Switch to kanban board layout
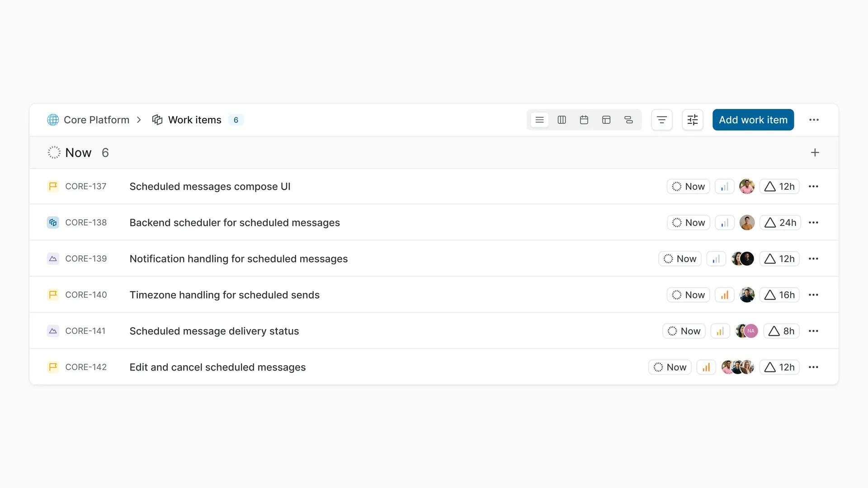This screenshot has width=868, height=488. coord(561,120)
